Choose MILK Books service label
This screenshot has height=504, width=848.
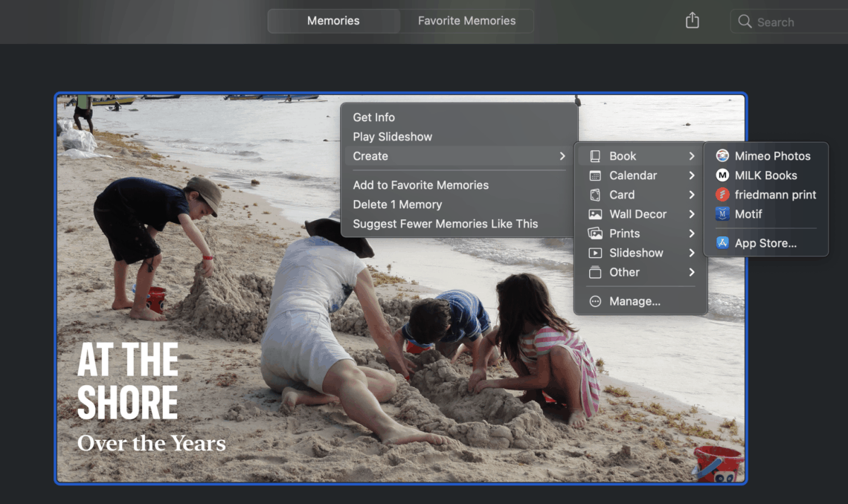tap(765, 175)
